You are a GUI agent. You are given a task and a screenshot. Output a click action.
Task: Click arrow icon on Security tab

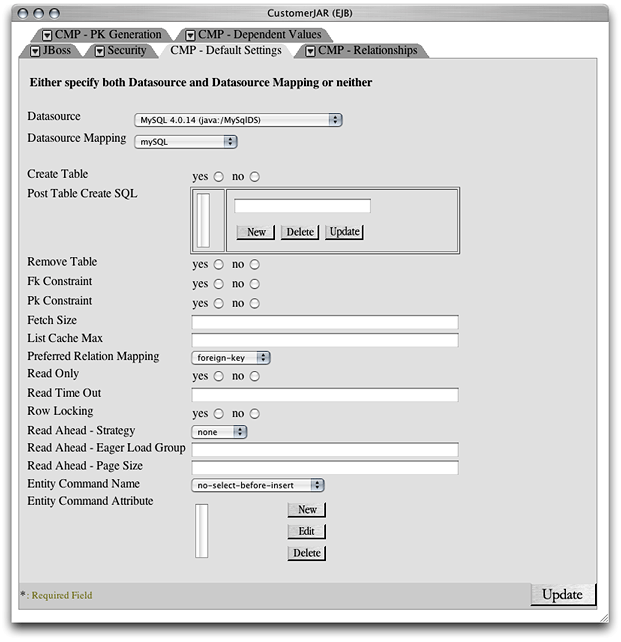tap(99, 51)
